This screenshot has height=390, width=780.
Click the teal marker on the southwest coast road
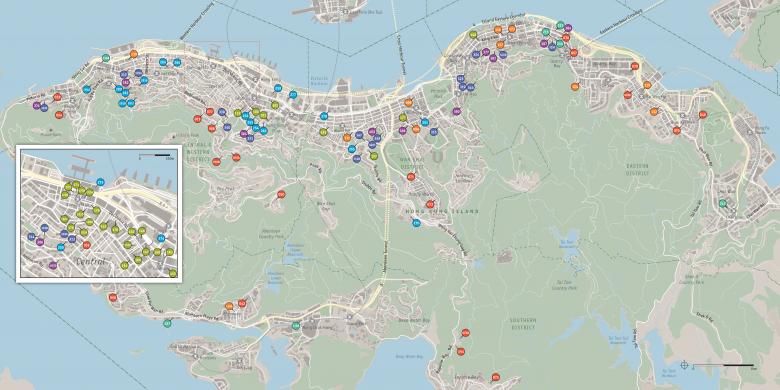(x=167, y=324)
